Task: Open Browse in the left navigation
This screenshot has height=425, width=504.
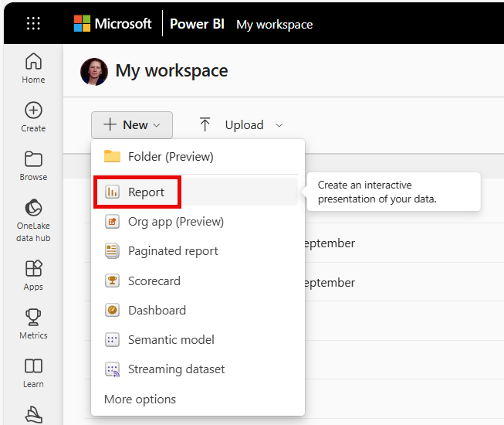Action: (x=33, y=166)
